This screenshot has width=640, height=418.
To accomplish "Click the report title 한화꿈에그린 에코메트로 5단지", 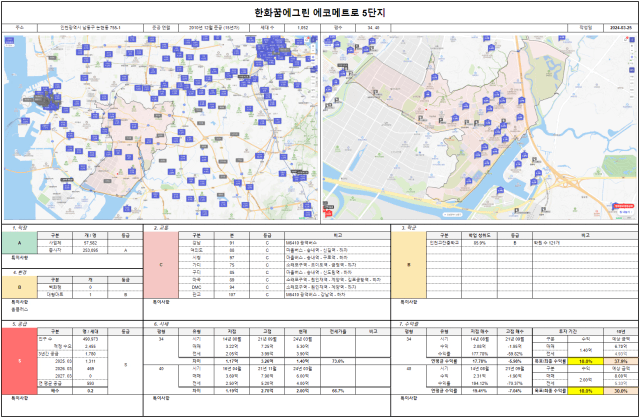I will [320, 13].
